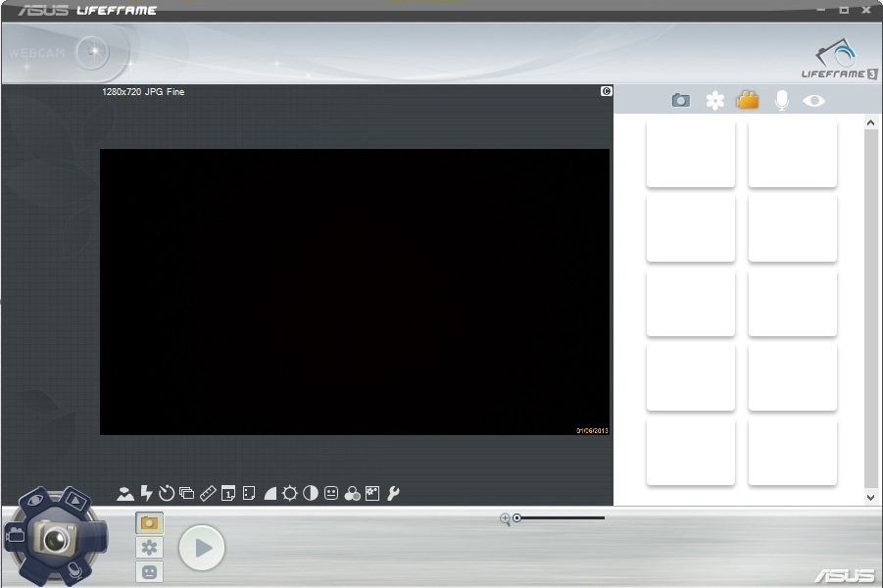Open the quarter-circle quality icon

(x=270, y=494)
